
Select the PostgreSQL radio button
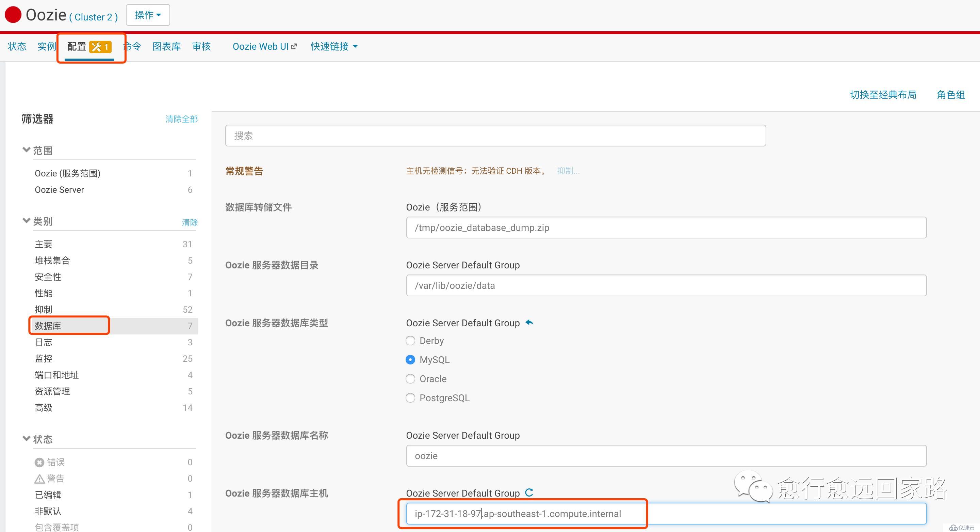point(410,397)
